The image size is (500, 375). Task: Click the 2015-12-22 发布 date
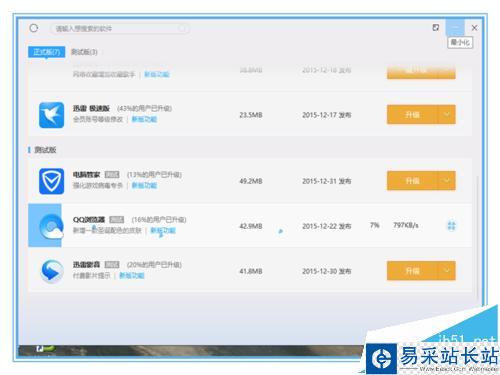[326, 226]
